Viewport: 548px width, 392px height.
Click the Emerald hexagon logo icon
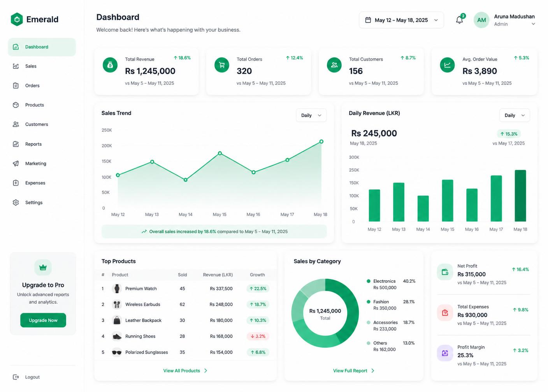pos(17,19)
